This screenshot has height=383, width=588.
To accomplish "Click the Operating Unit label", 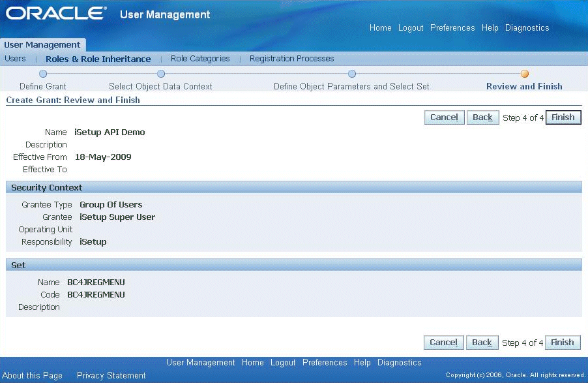I will pos(46,230).
